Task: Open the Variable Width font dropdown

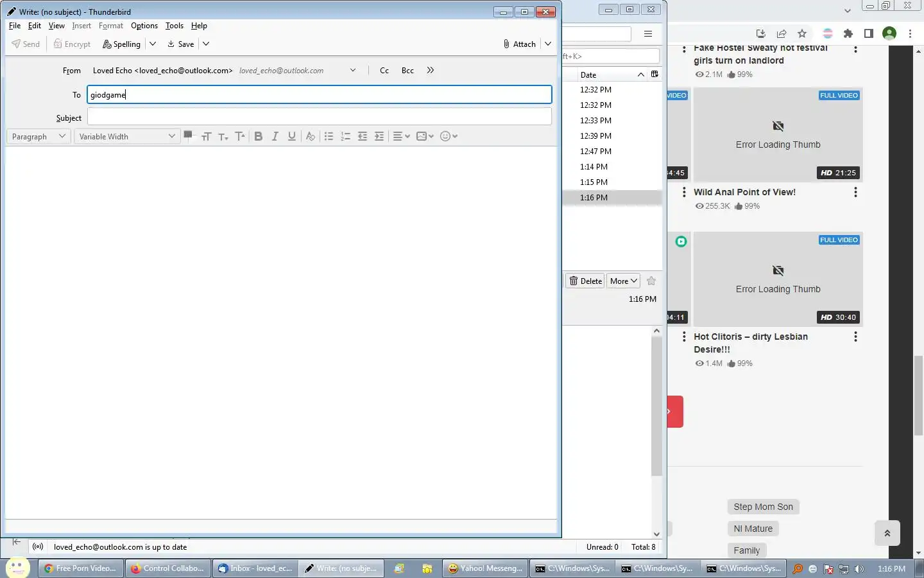Action: (x=126, y=136)
